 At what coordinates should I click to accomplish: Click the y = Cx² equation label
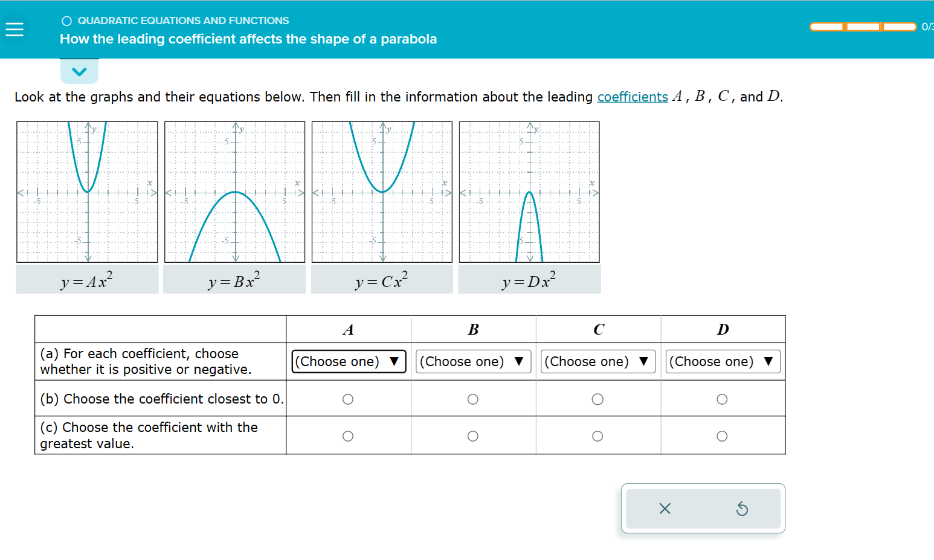coord(382,279)
